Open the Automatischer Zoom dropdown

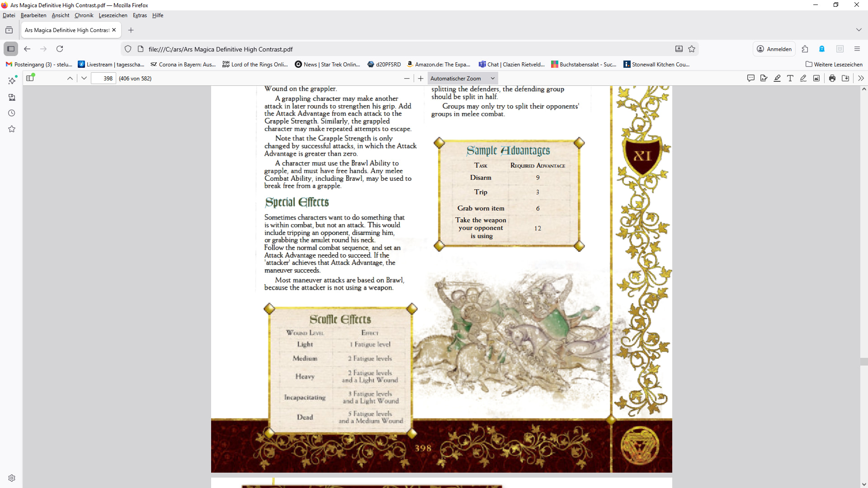click(x=462, y=78)
